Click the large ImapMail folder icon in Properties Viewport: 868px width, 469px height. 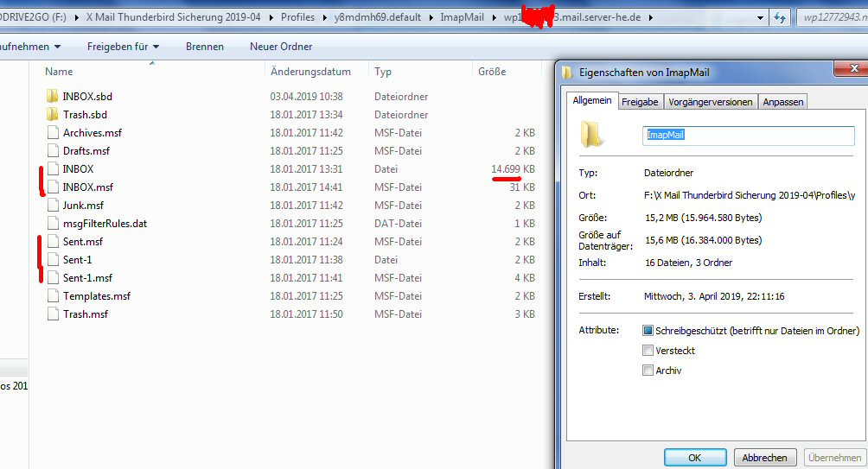(591, 135)
